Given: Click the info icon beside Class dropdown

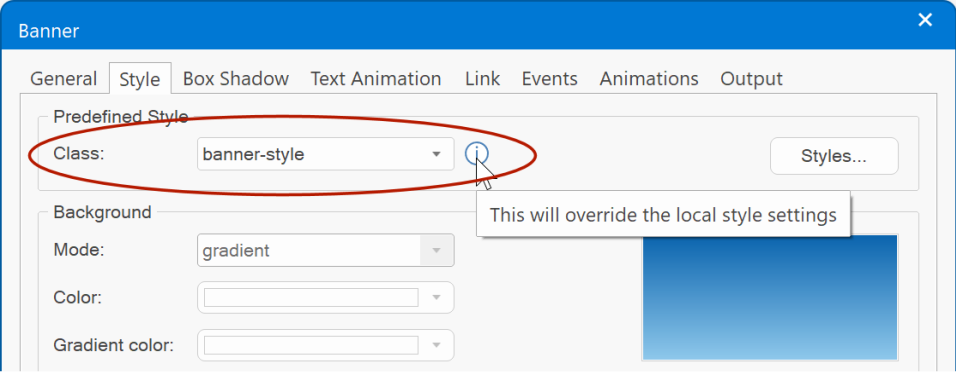Looking at the screenshot, I should (476, 154).
